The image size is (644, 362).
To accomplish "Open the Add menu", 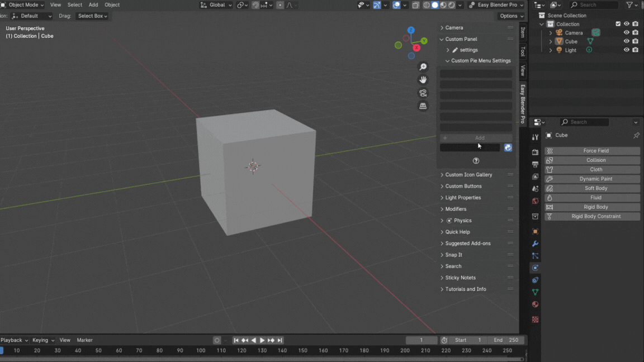I will [x=93, y=5].
